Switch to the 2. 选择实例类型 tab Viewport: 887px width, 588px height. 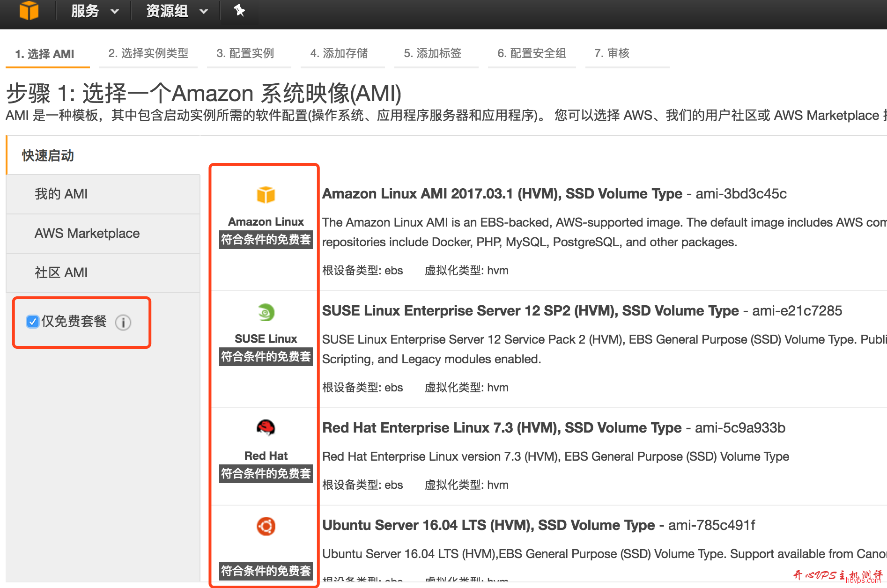pyautogui.click(x=148, y=53)
